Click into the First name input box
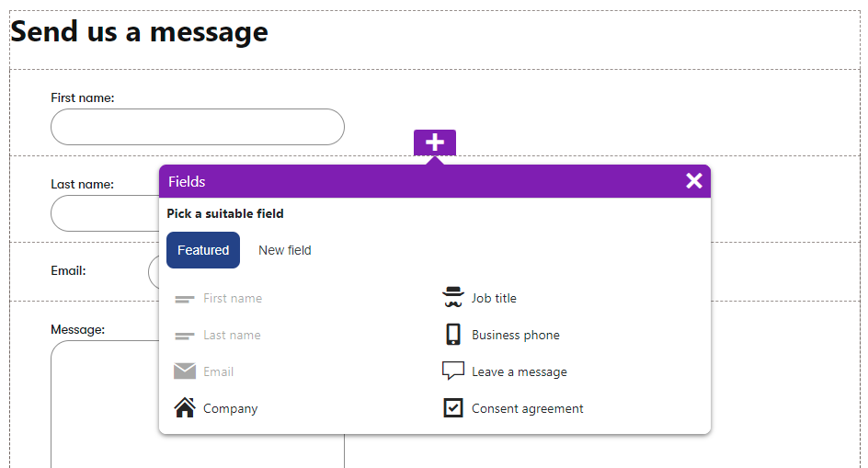The width and height of the screenshot is (868, 468). click(197, 127)
